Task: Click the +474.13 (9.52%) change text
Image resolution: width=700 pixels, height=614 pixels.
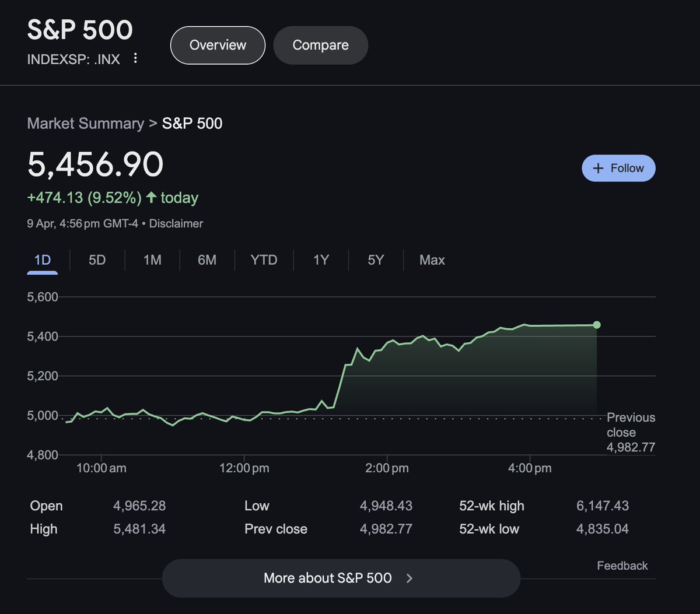Action: (85, 198)
